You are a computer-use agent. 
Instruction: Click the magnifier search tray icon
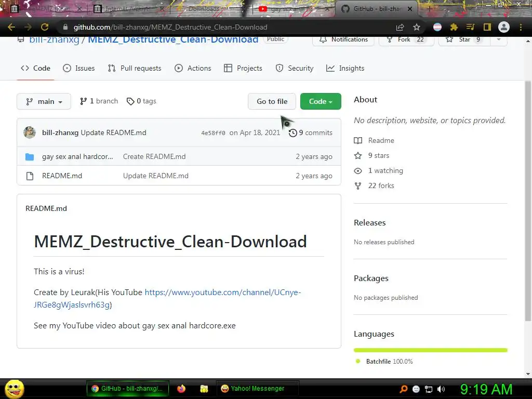click(x=404, y=389)
